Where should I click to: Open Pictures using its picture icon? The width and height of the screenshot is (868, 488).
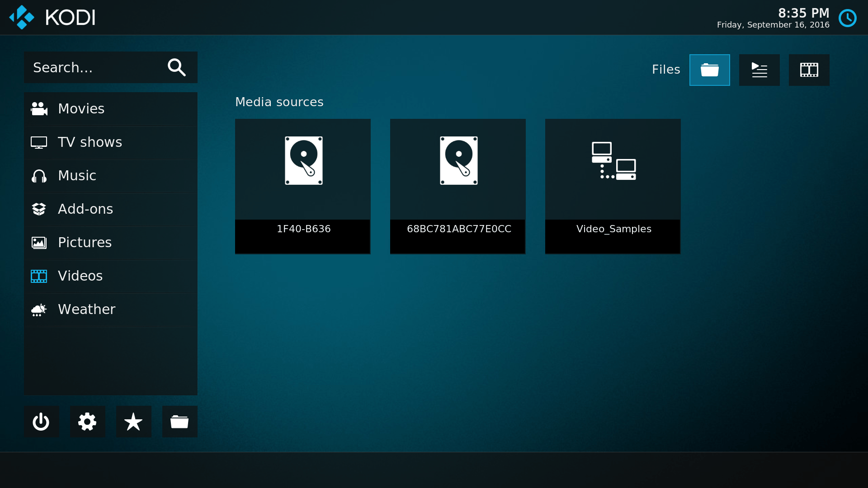[39, 243]
